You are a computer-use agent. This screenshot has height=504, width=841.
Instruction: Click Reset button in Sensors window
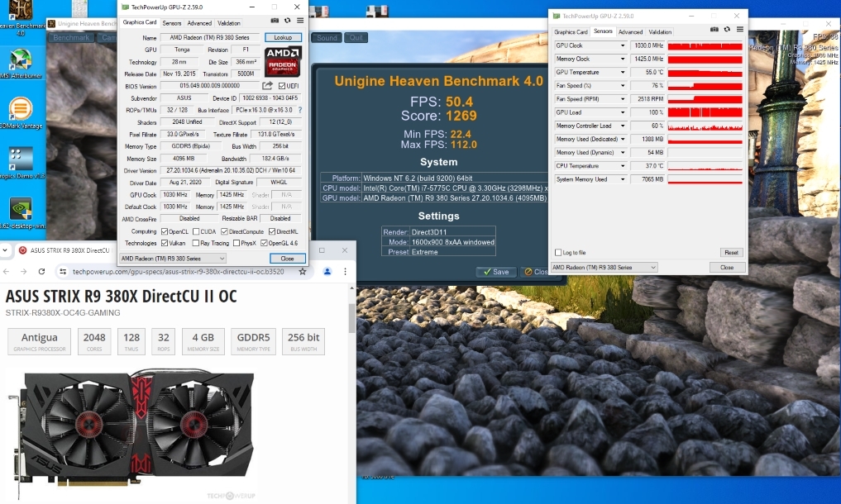click(x=731, y=253)
